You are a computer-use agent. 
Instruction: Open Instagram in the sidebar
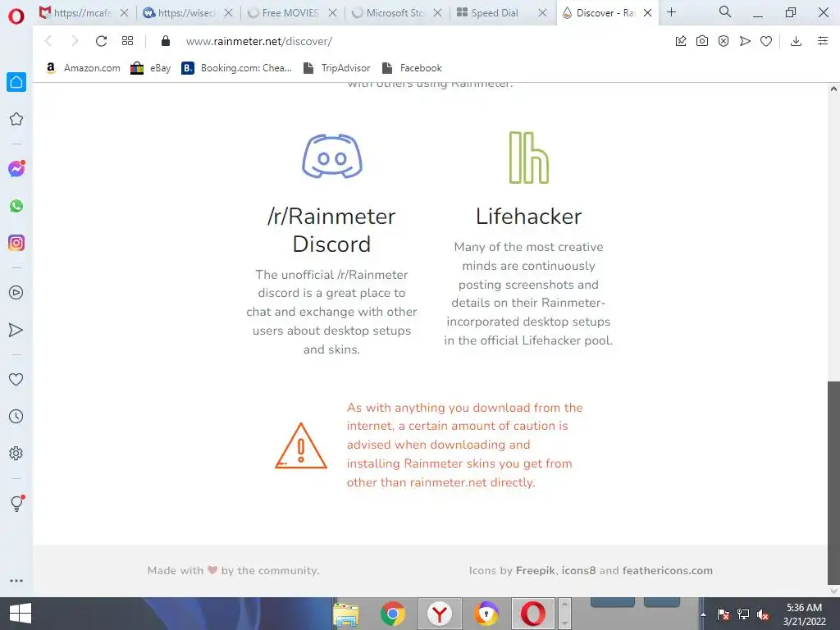point(16,243)
